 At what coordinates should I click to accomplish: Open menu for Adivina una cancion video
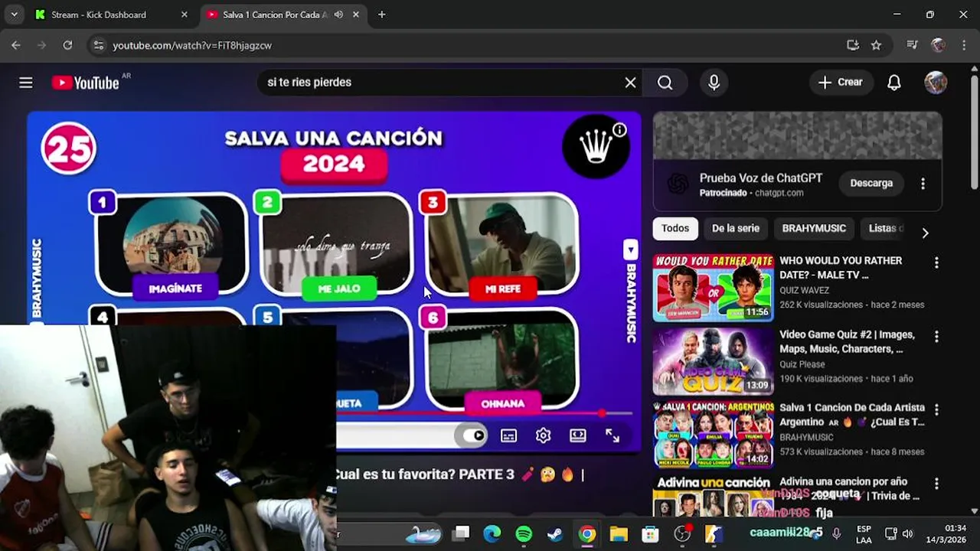point(936,484)
